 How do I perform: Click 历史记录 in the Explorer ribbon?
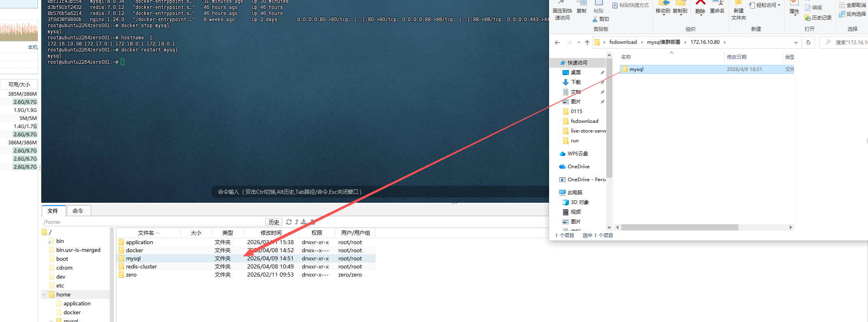pyautogui.click(x=818, y=18)
